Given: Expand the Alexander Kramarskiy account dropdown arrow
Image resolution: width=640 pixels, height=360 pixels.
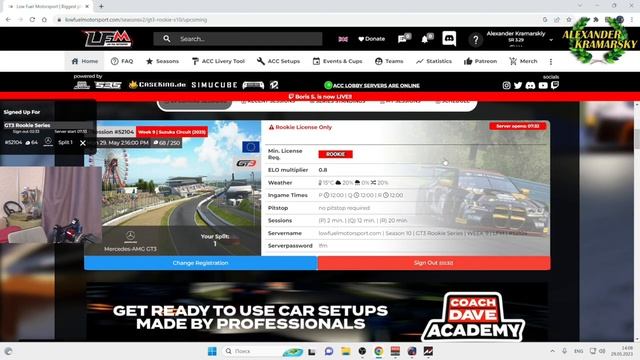Looking at the screenshot, I should click(x=551, y=40).
